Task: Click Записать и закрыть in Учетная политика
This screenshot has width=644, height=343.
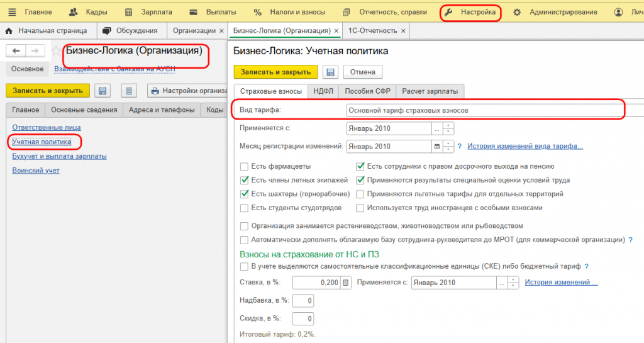Action: click(275, 72)
